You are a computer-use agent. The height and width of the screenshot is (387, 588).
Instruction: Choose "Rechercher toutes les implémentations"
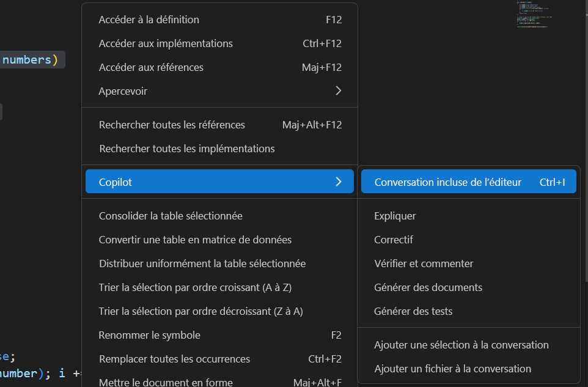pos(187,149)
